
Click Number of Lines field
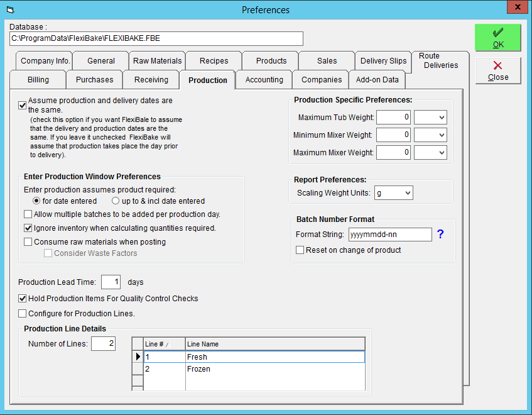(x=104, y=344)
